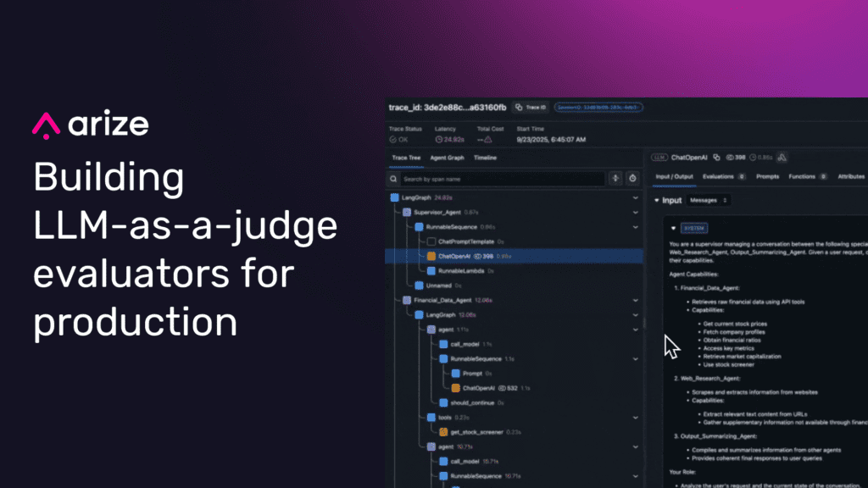Image resolution: width=868 pixels, height=488 pixels.
Task: Open the Timeline tab
Action: pos(485,158)
